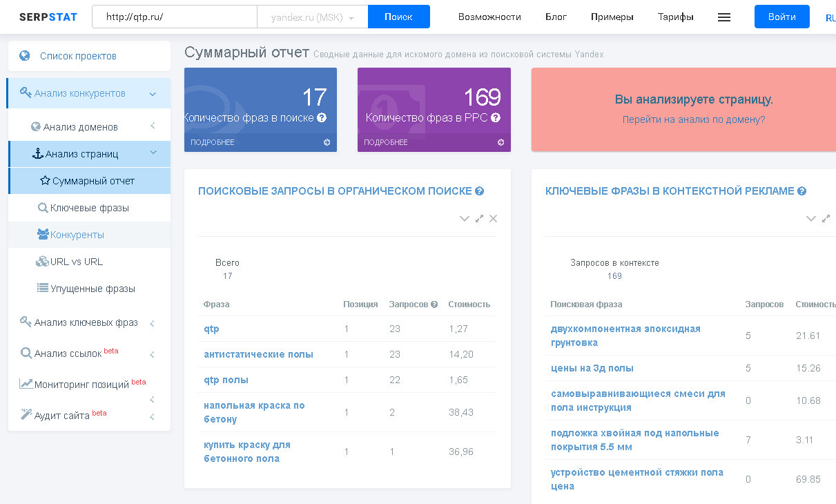This screenshot has height=504, width=836.
Task: Click help icon after Поисковые запросы в органическом поиске
Action: coord(480,191)
